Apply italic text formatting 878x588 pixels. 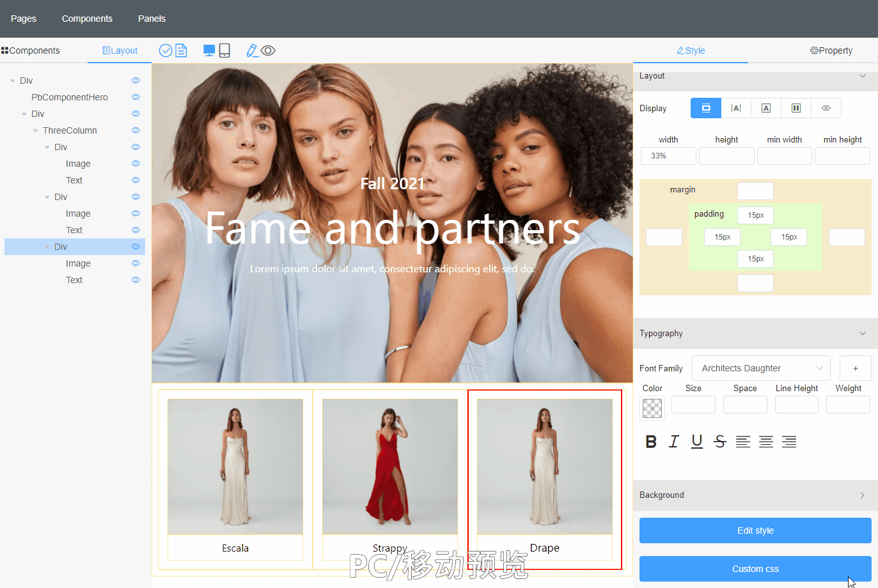point(674,442)
